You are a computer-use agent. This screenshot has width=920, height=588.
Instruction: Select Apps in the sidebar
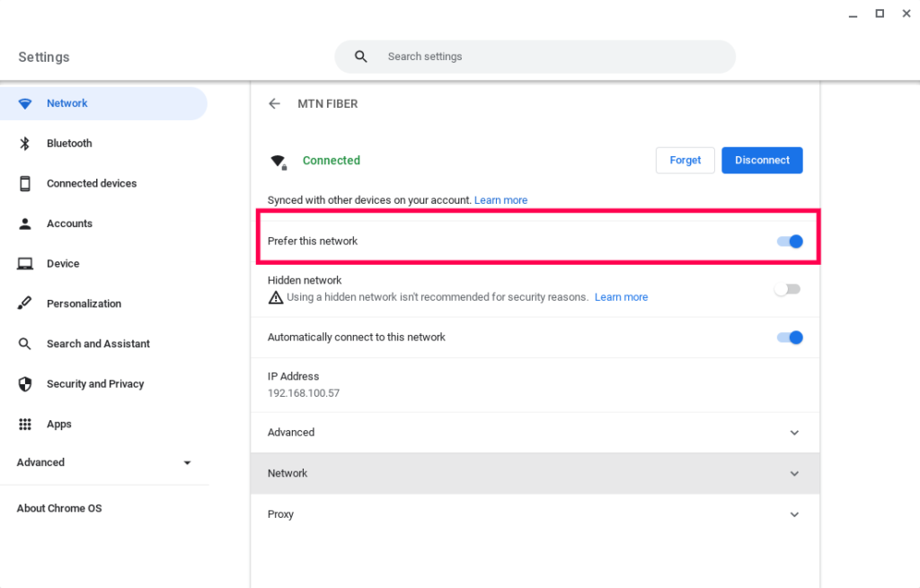click(103, 424)
